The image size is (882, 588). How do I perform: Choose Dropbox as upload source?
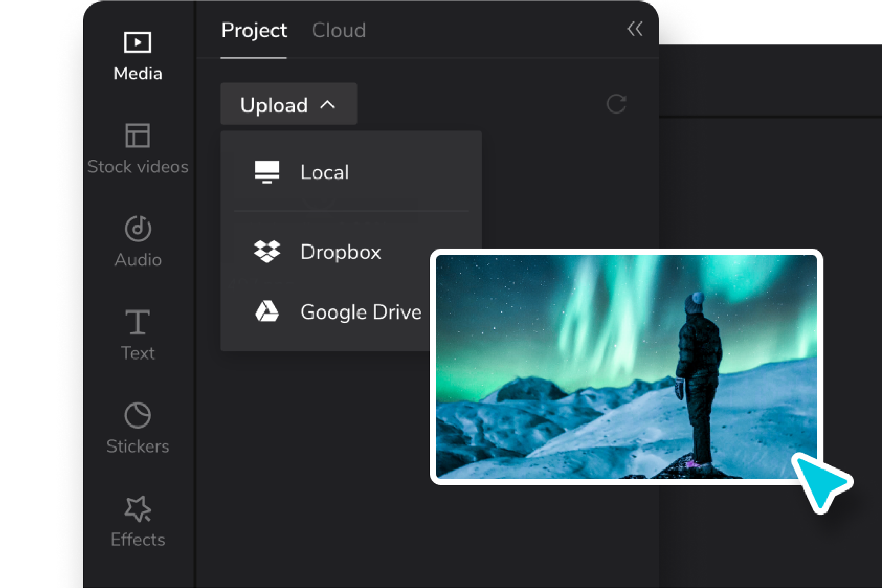(x=341, y=252)
